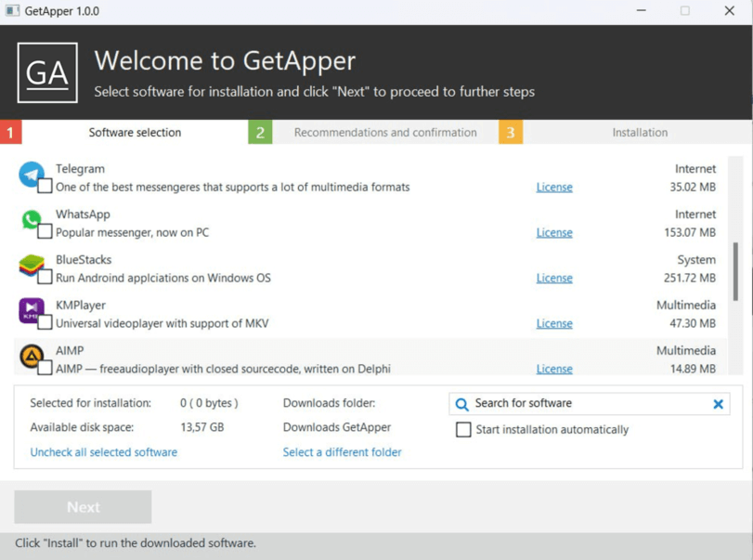Screen dimensions: 753x560
Task: Click the BlueStacks app icon
Action: click(32, 265)
